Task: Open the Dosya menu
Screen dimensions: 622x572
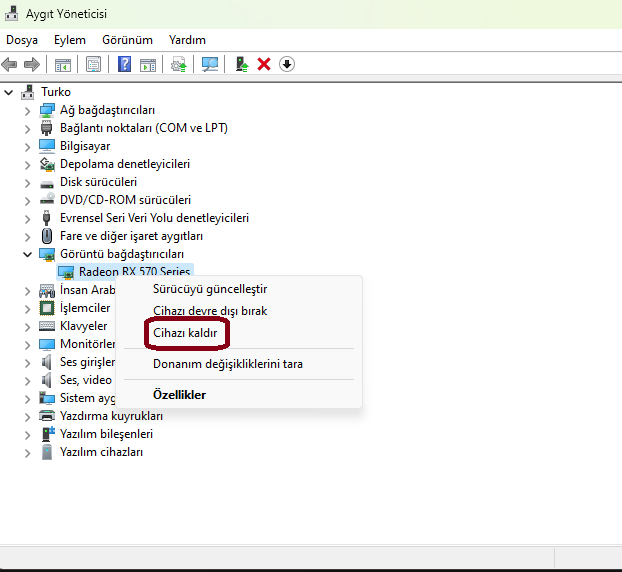Action: click(x=22, y=40)
